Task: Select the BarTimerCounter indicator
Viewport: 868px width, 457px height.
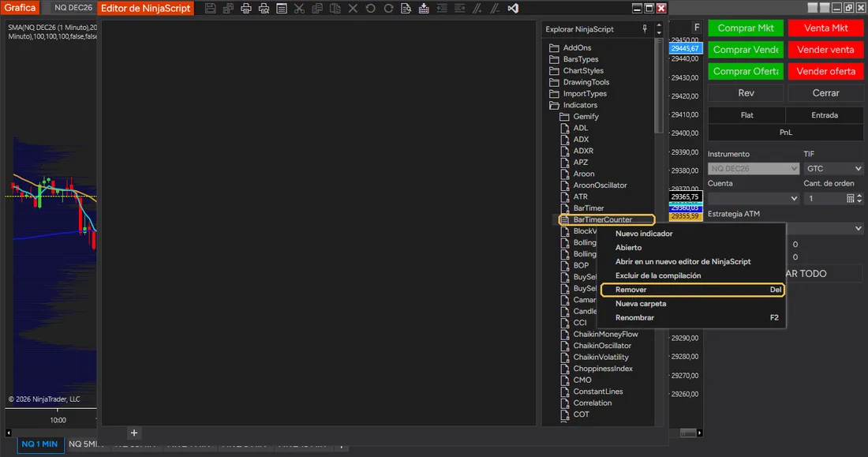Action: 607,220
